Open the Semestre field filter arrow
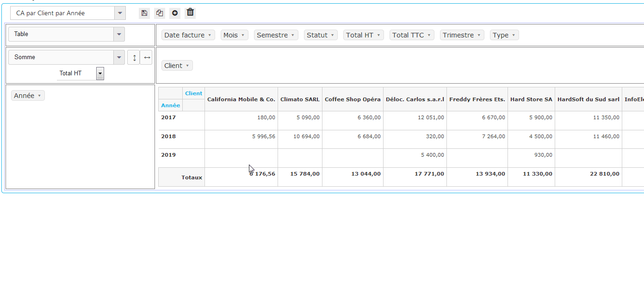This screenshot has width=644, height=287. [x=292, y=35]
